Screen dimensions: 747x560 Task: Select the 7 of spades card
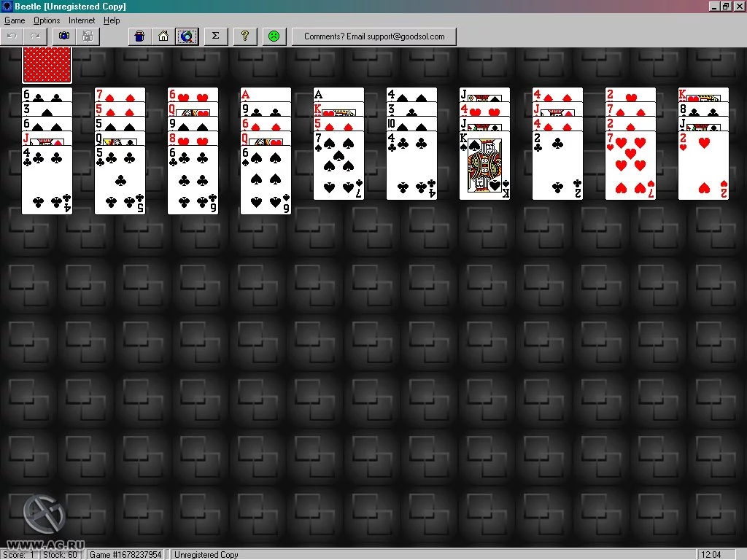338,166
